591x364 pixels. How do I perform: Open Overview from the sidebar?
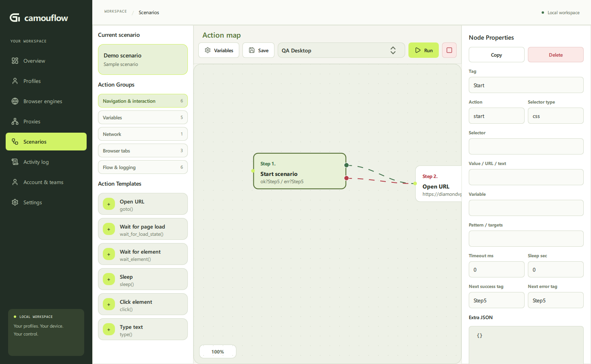pos(46,61)
